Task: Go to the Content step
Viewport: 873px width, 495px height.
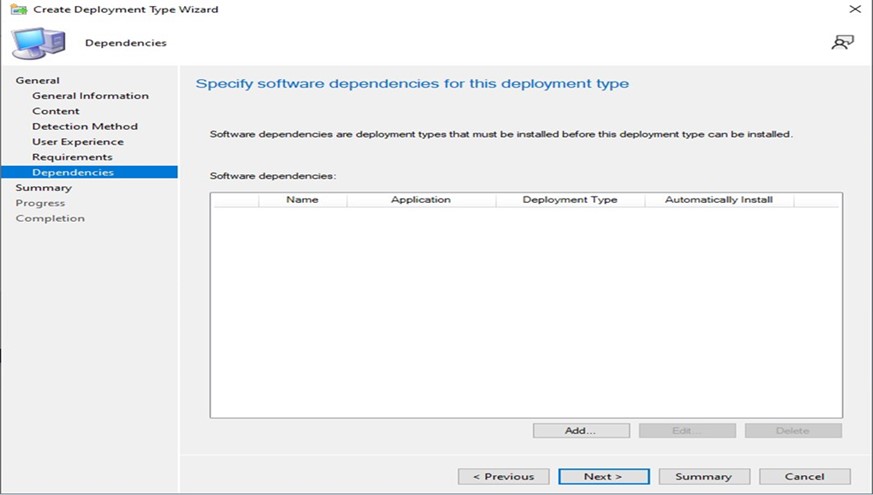Action: pyautogui.click(x=56, y=111)
